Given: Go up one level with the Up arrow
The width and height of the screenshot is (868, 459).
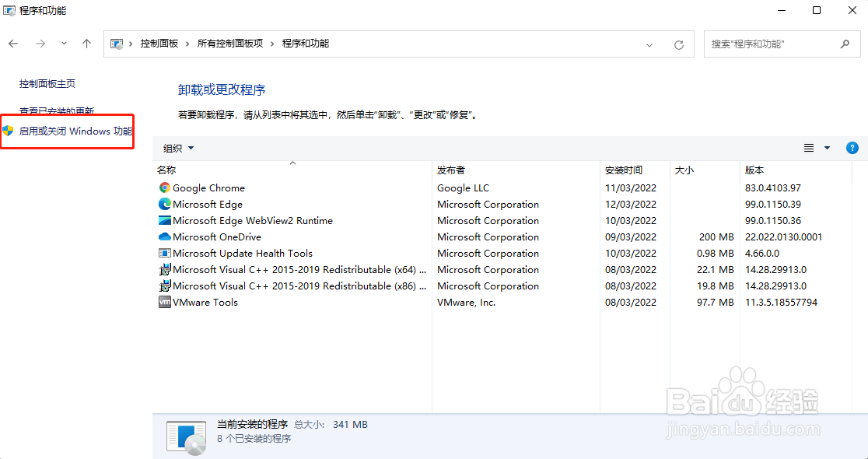Looking at the screenshot, I should (x=86, y=44).
